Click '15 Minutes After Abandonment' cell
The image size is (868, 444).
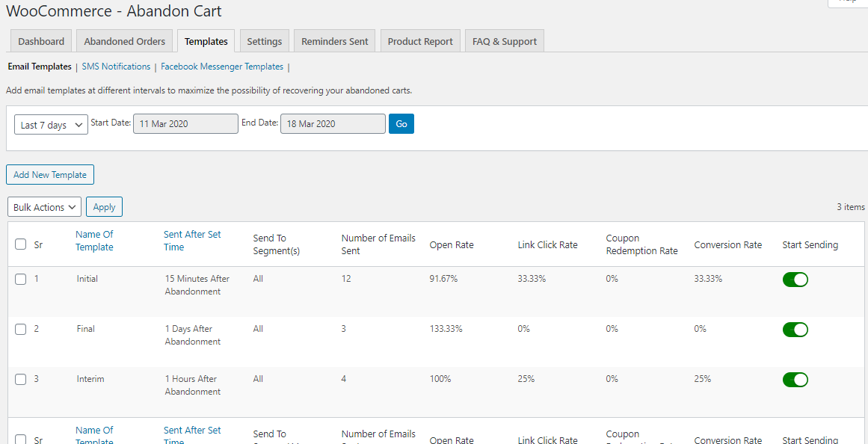pos(197,285)
